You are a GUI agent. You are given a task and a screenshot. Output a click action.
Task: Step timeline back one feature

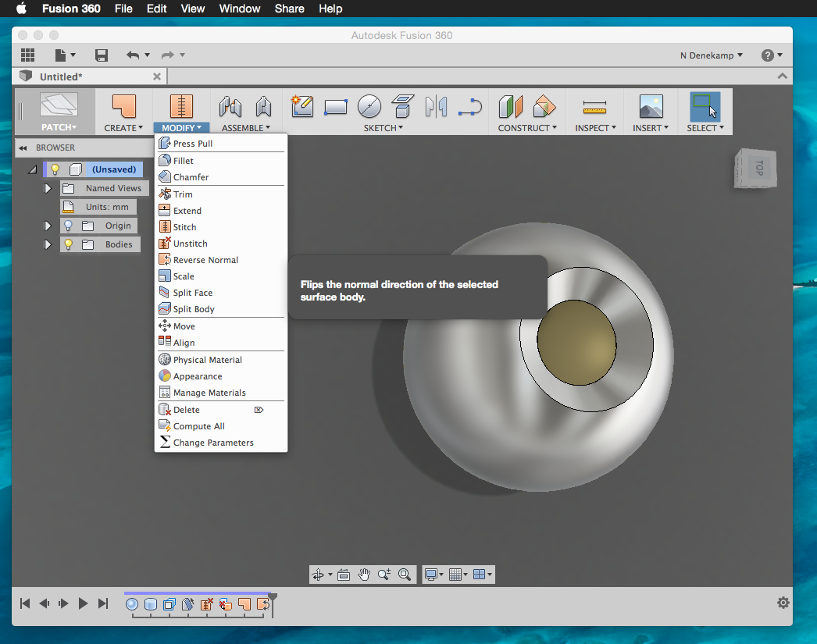point(45,603)
